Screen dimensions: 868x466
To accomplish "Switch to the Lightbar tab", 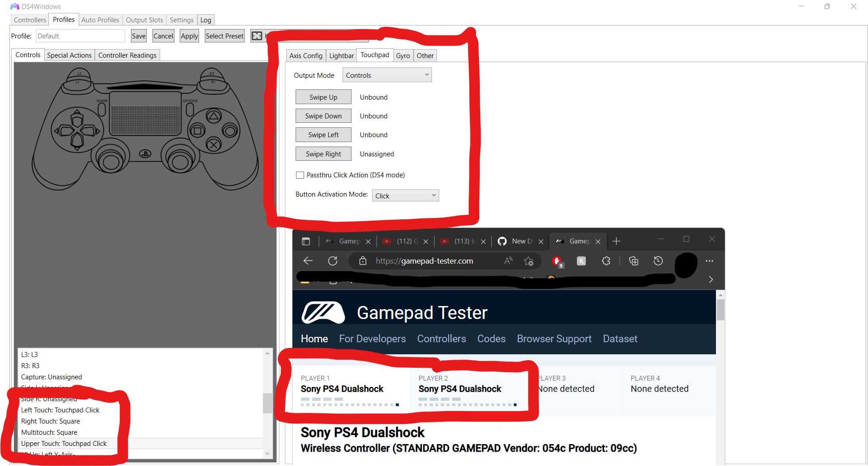I will tap(341, 56).
